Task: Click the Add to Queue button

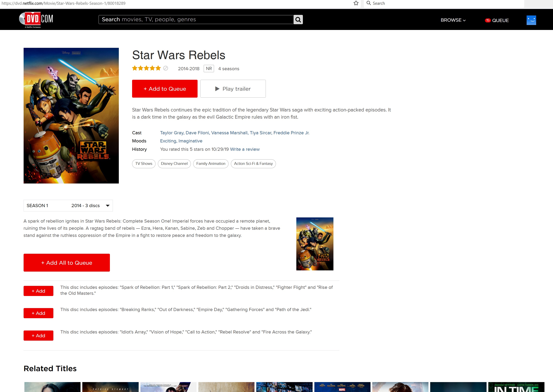Action: coord(165,89)
